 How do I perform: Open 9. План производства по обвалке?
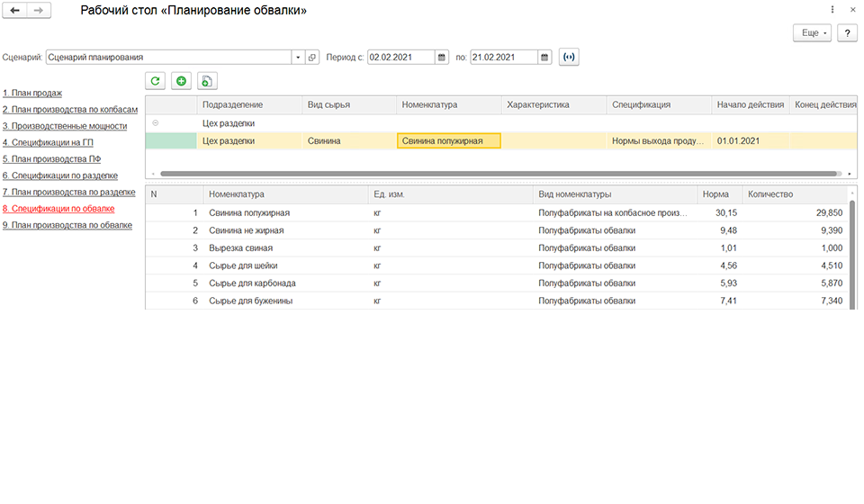point(67,225)
